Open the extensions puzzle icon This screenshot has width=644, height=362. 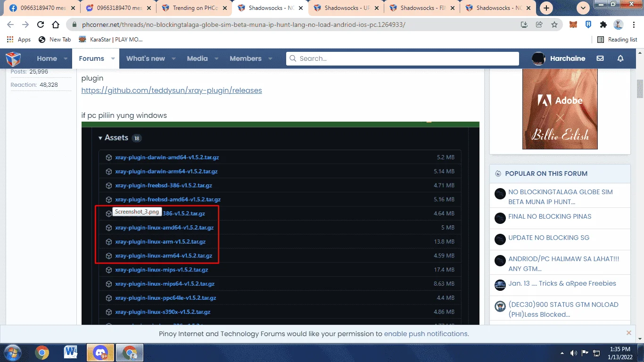603,25
